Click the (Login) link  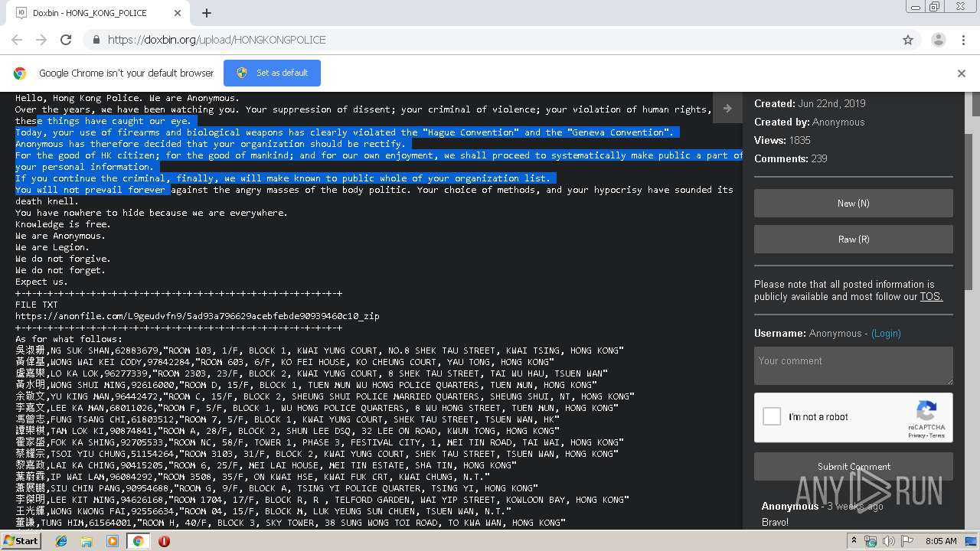(x=886, y=334)
